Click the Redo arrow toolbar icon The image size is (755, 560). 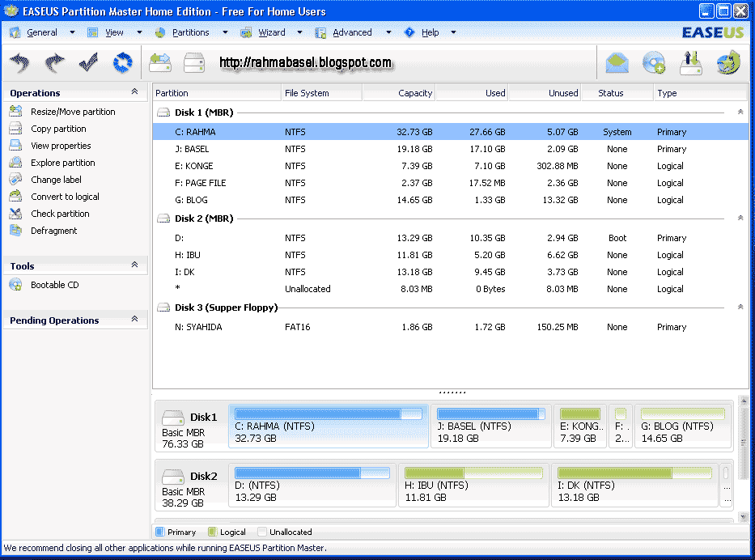click(x=54, y=63)
